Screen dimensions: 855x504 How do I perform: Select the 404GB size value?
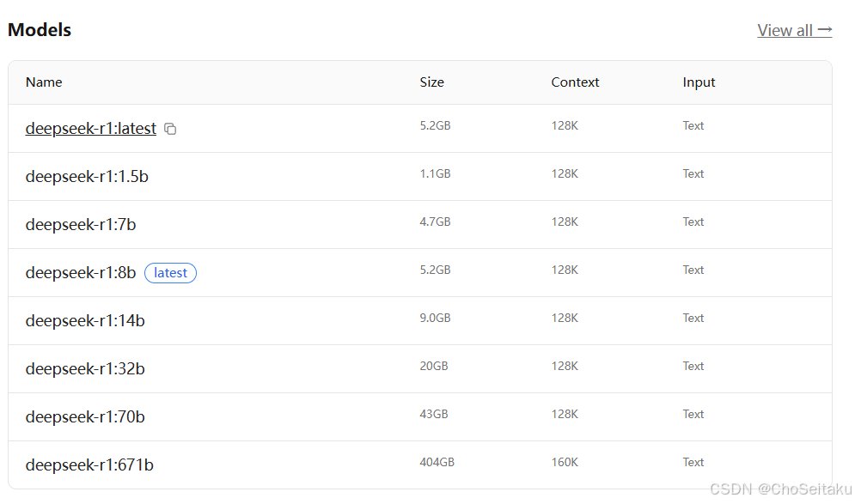pos(437,463)
